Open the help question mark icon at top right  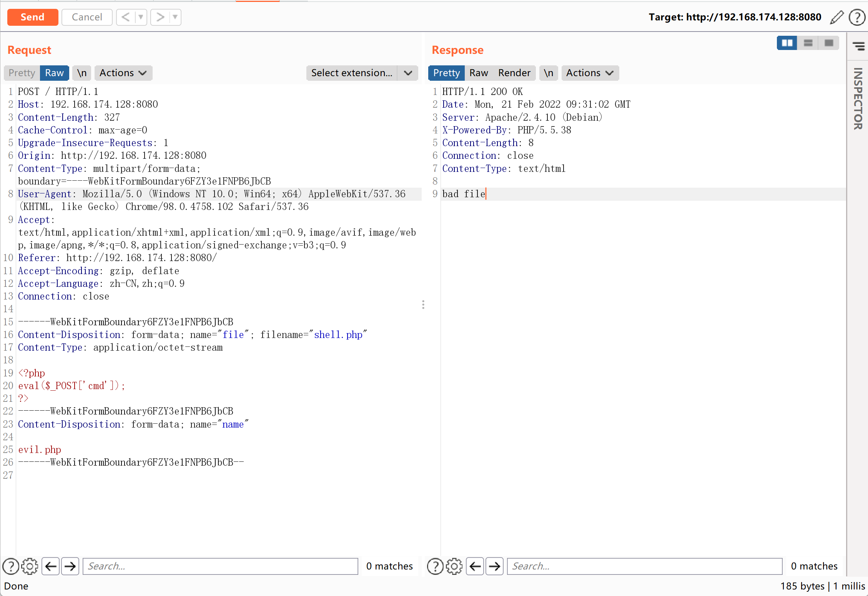point(857,18)
